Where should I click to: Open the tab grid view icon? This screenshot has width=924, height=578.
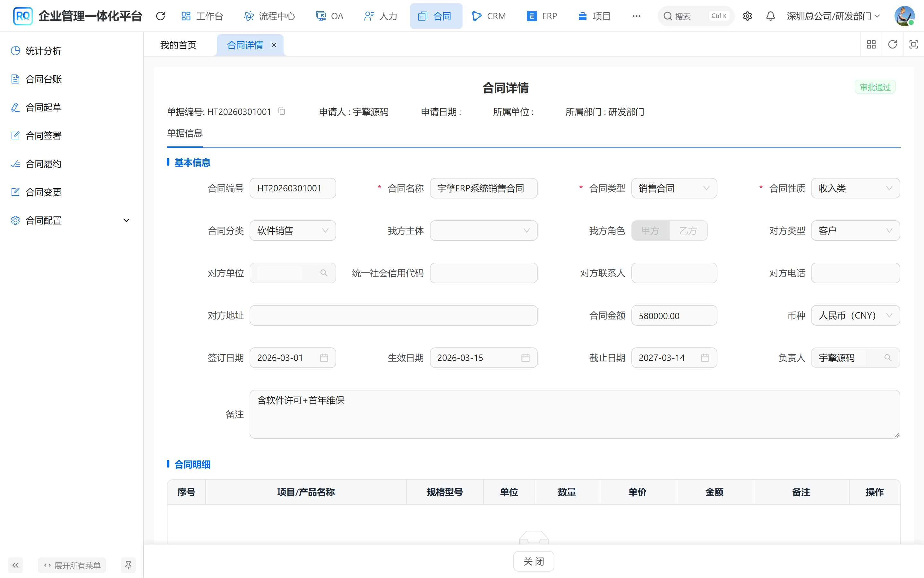pos(871,44)
